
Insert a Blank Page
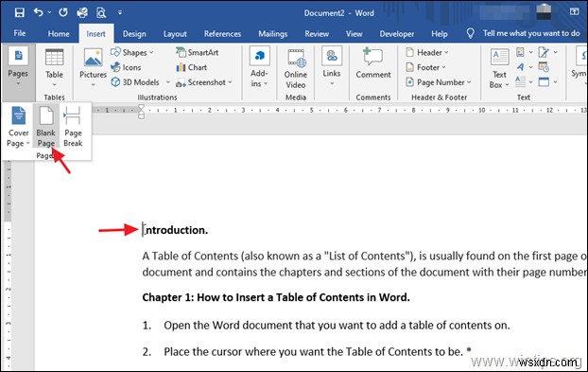(x=46, y=127)
